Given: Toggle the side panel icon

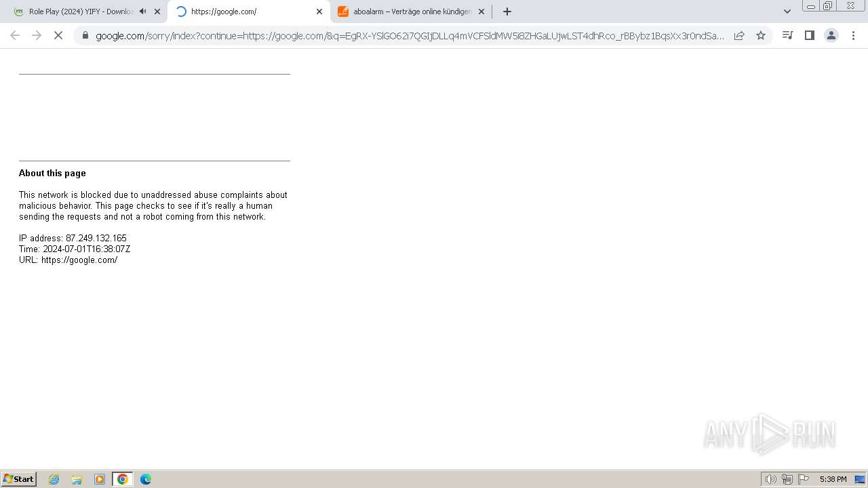Looking at the screenshot, I should click(809, 35).
